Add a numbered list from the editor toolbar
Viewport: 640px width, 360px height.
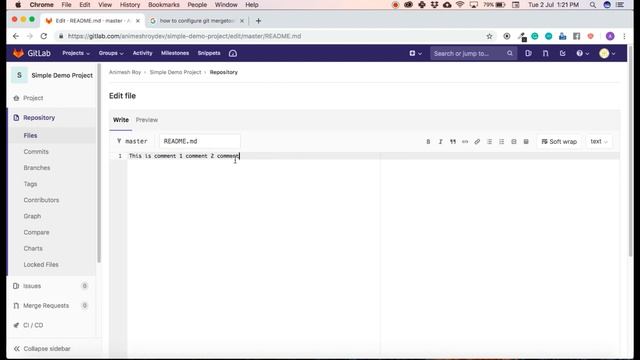tap(502, 142)
